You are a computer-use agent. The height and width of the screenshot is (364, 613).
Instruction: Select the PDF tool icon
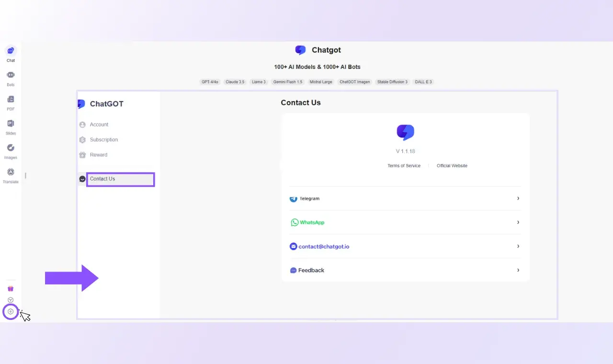click(x=11, y=100)
